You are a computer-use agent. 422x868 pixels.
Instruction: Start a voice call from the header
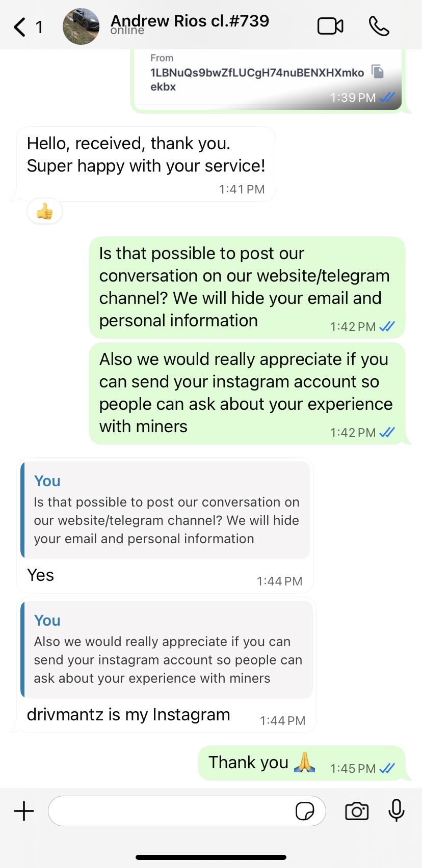(379, 26)
